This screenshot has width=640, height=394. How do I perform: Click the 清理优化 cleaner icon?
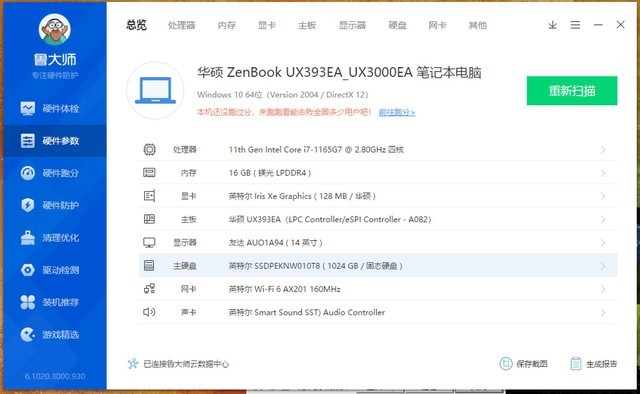[x=28, y=238]
